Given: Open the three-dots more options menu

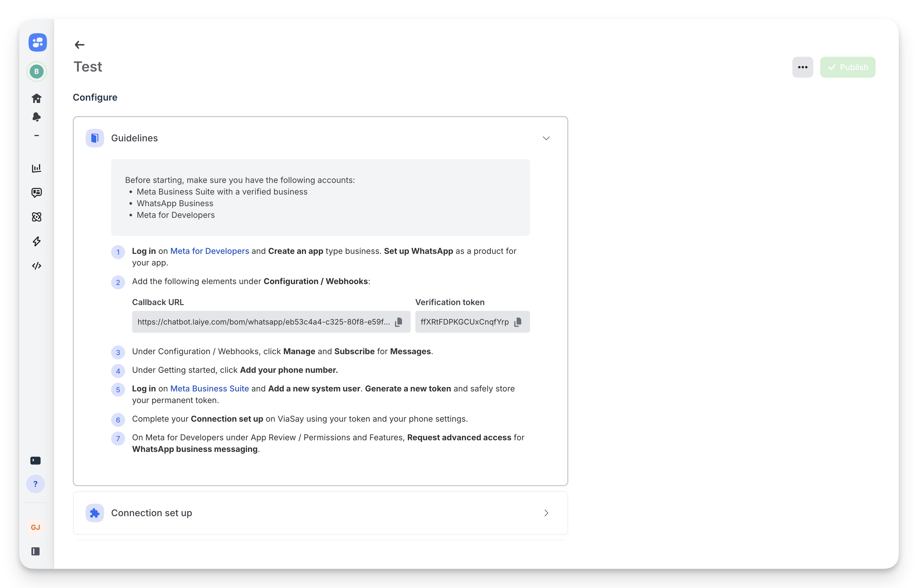Looking at the screenshot, I should click(x=802, y=67).
